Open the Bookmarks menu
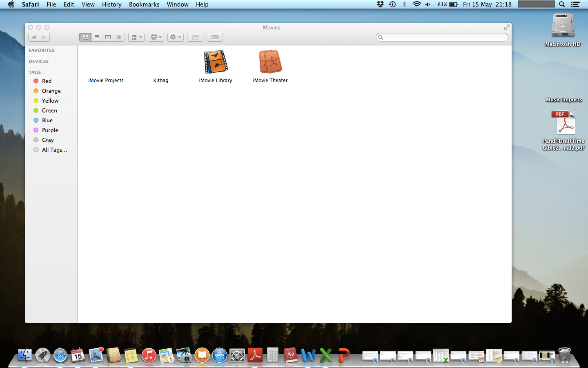 (144, 4)
